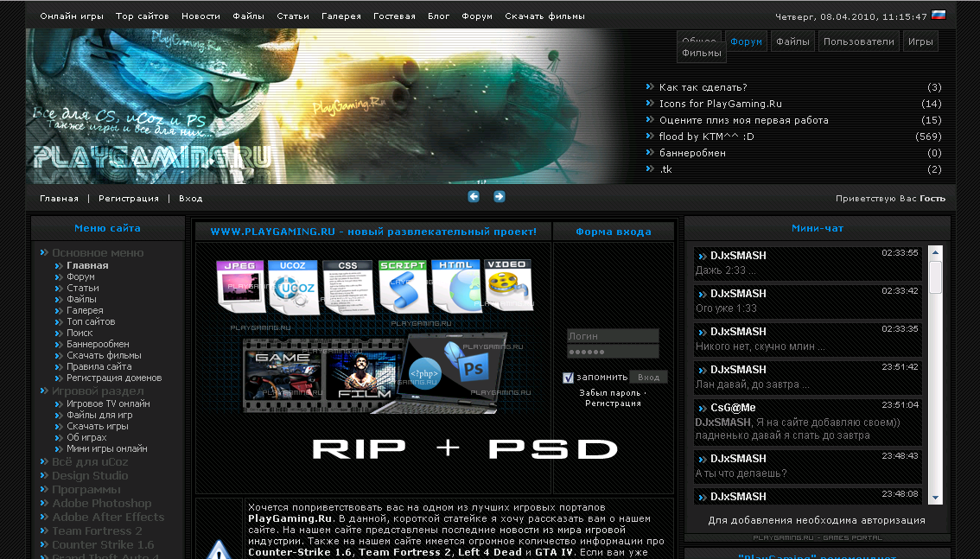
Task: Click Регистрация in the navigation bar
Action: 129,199
